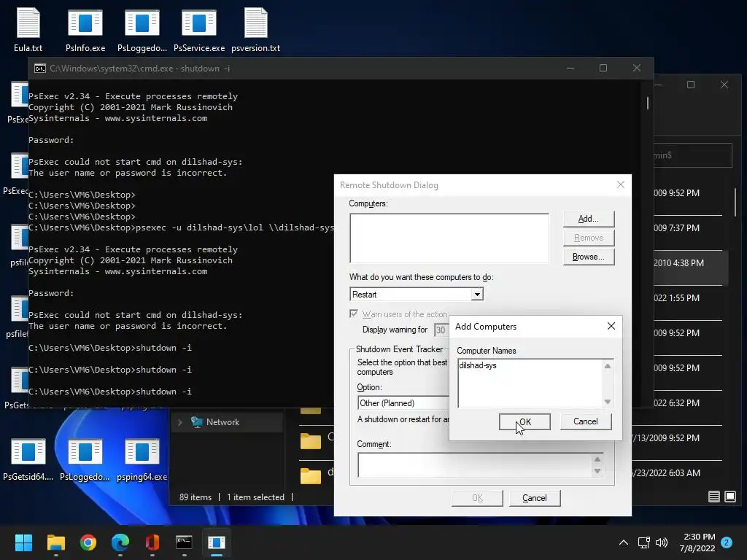Screen dimensions: 747x560
Task: Close the Remote Shutdown Dialog
Action: 620,184
